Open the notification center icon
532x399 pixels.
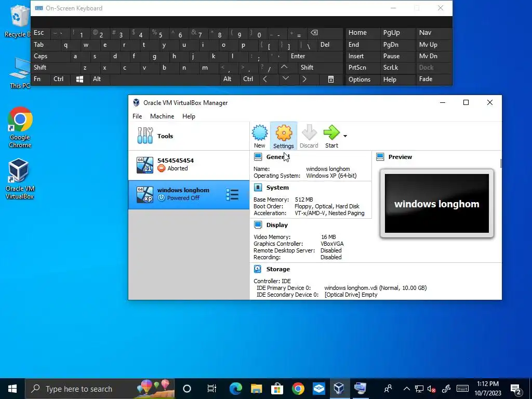pos(516,390)
